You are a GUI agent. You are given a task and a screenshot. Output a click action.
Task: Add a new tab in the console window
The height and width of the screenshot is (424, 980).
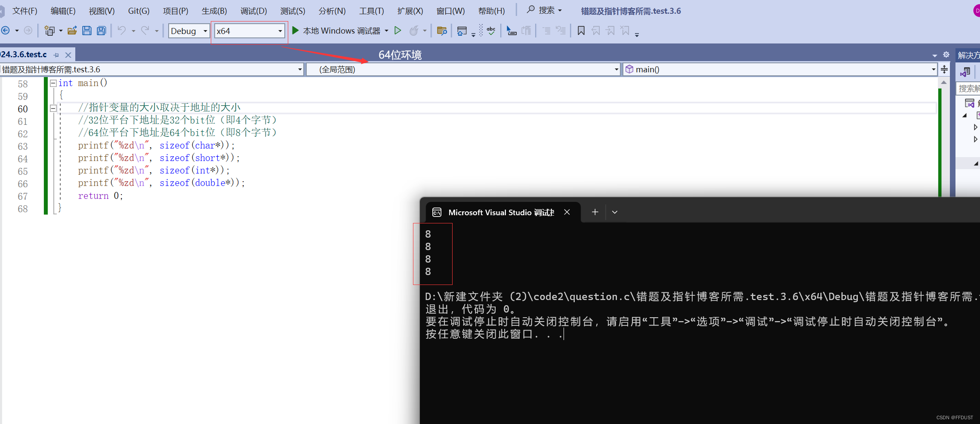[595, 212]
